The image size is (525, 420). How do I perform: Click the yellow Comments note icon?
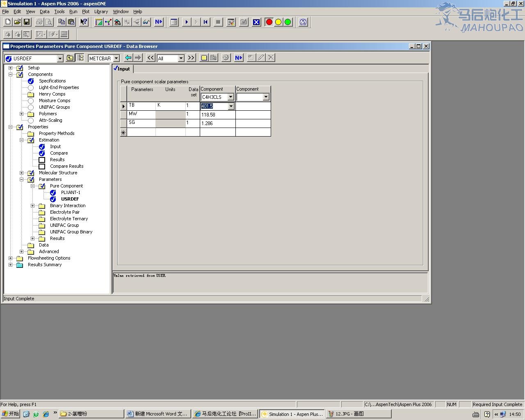tap(204, 58)
